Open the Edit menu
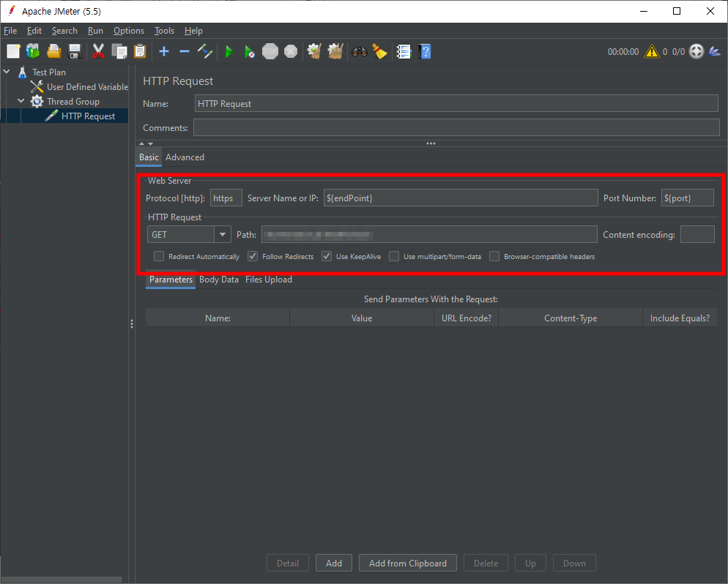 [34, 31]
